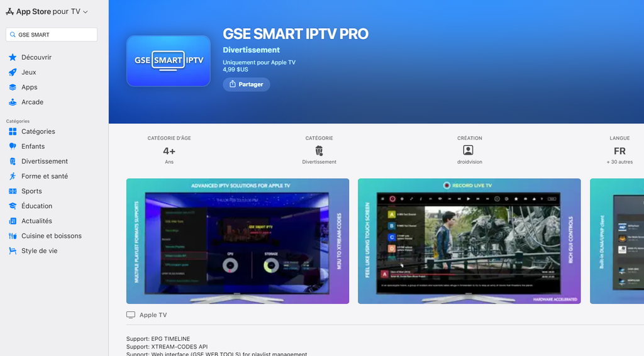Image resolution: width=644 pixels, height=356 pixels.
Task: Click the Apple TV device label
Action: (x=153, y=315)
